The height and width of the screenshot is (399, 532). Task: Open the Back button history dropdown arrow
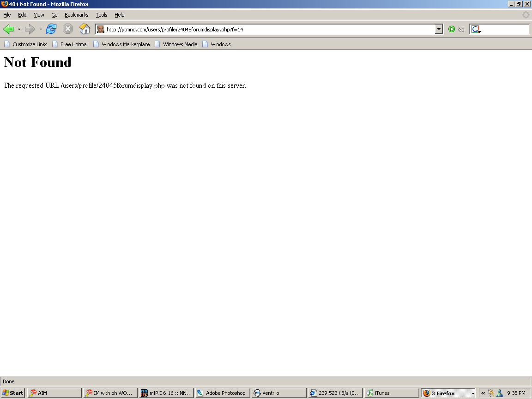(19, 30)
